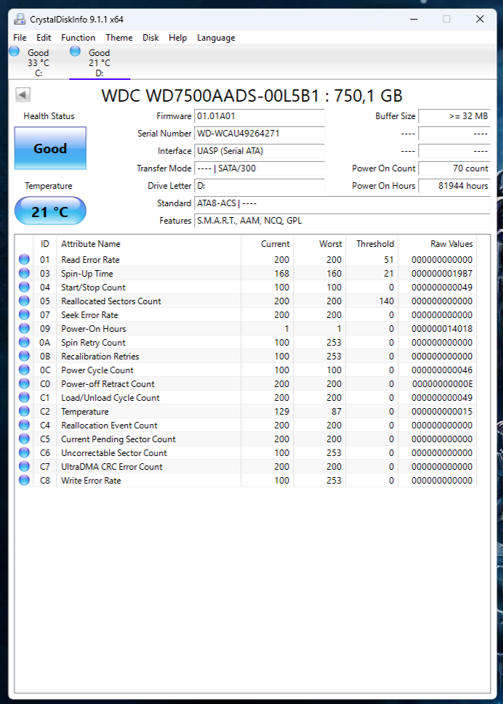Click the Serial Number field
This screenshot has width=503, height=704.
(x=259, y=133)
